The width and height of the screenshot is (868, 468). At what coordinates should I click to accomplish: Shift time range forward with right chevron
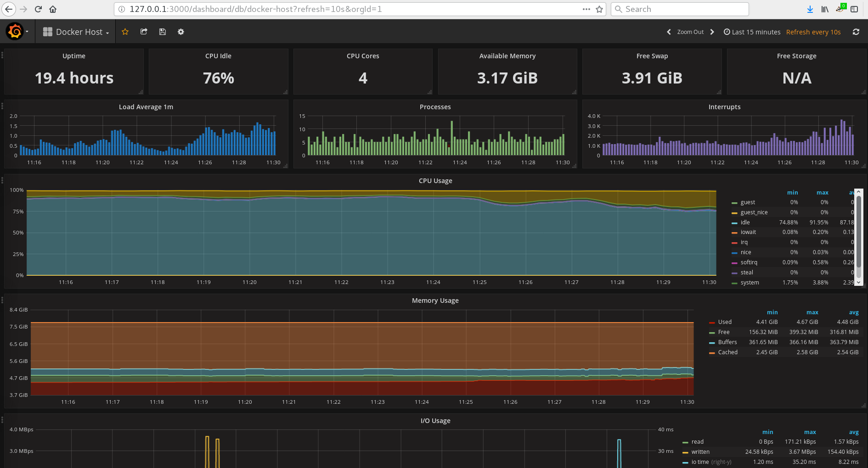(712, 32)
